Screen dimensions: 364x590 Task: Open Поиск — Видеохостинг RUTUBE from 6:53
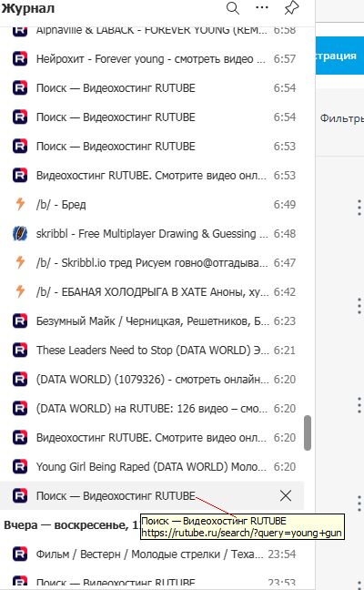[152, 146]
